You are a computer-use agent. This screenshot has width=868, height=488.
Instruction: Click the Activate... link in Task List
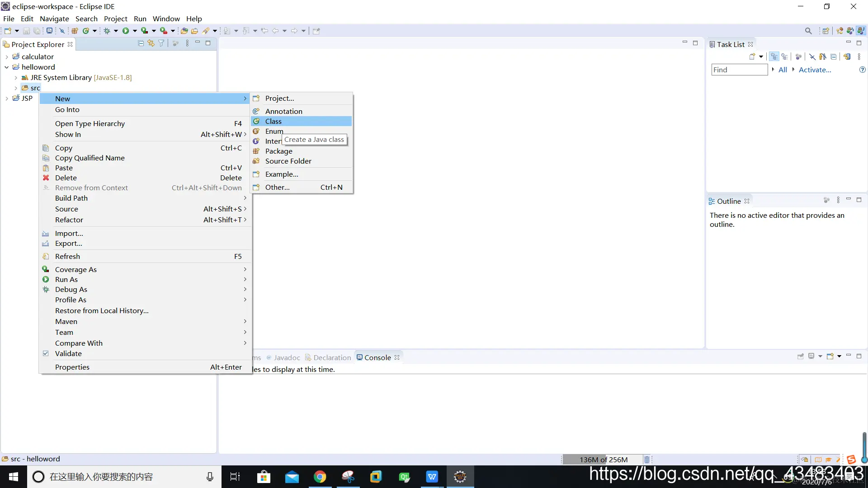[815, 70]
